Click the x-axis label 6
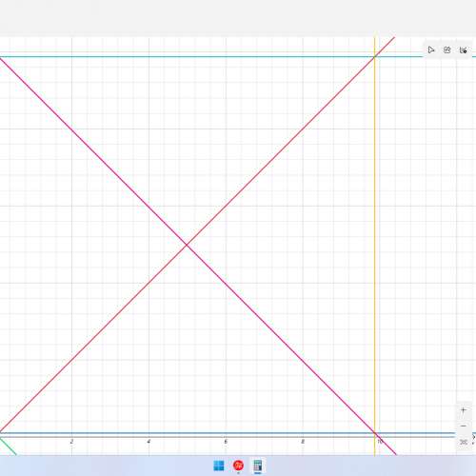 tap(226, 442)
